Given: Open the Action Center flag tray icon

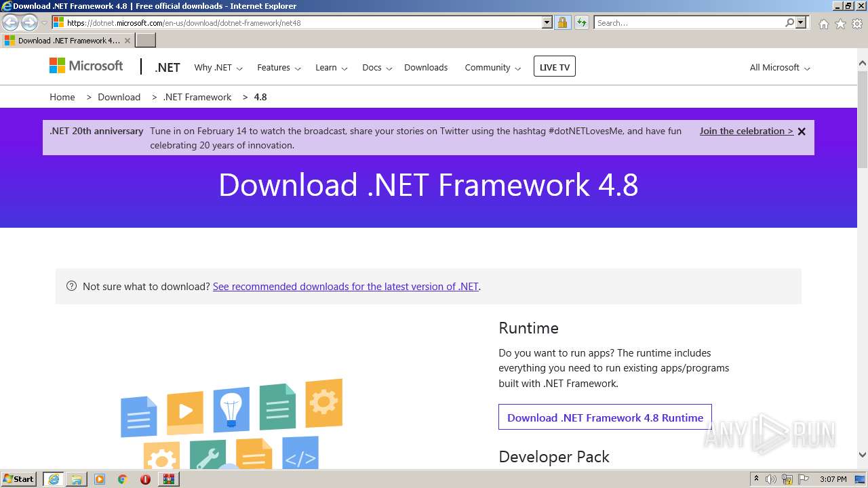Looking at the screenshot, I should click(x=804, y=479).
